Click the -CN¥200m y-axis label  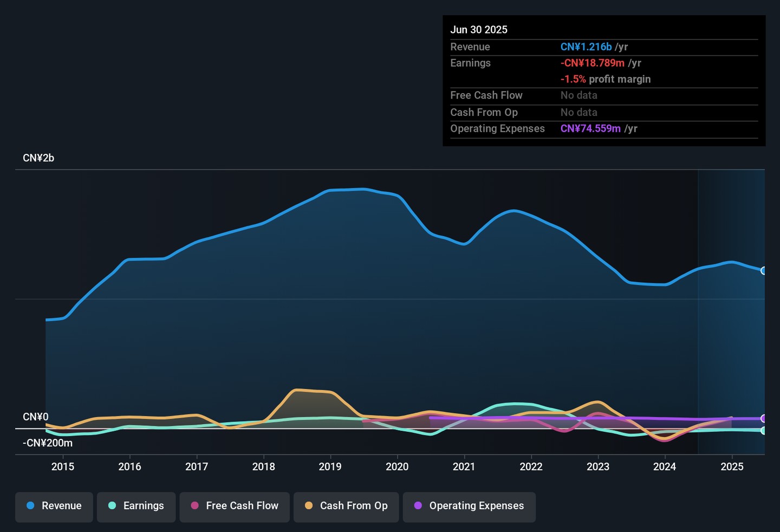[x=48, y=443]
